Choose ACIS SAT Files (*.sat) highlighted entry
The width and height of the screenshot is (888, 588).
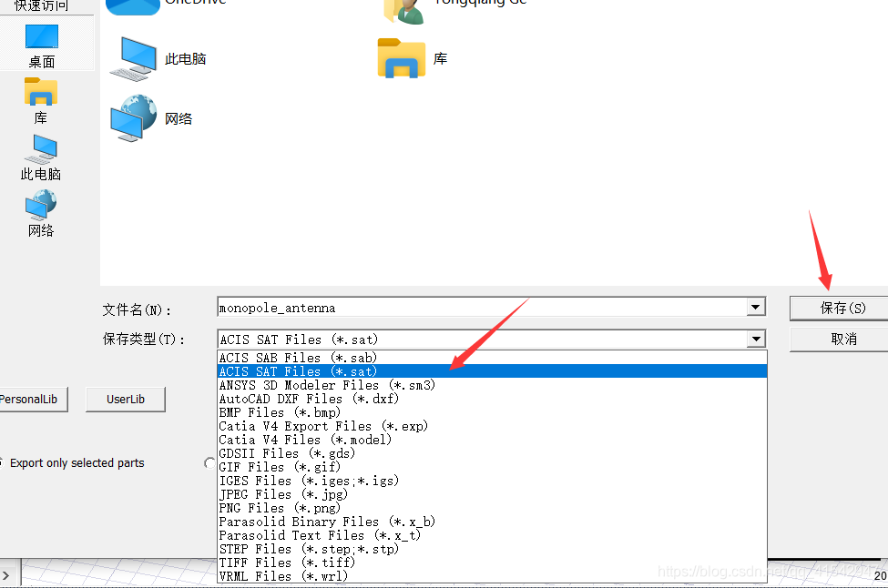[x=492, y=371]
